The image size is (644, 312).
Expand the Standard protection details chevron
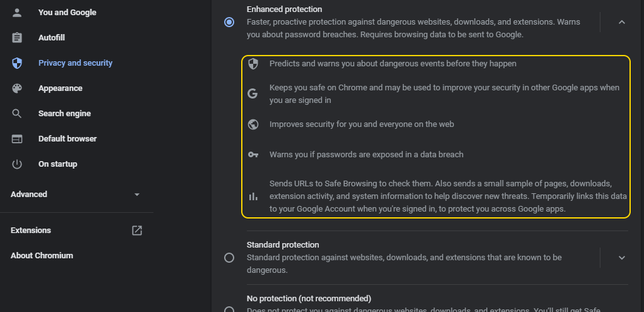[622, 258]
